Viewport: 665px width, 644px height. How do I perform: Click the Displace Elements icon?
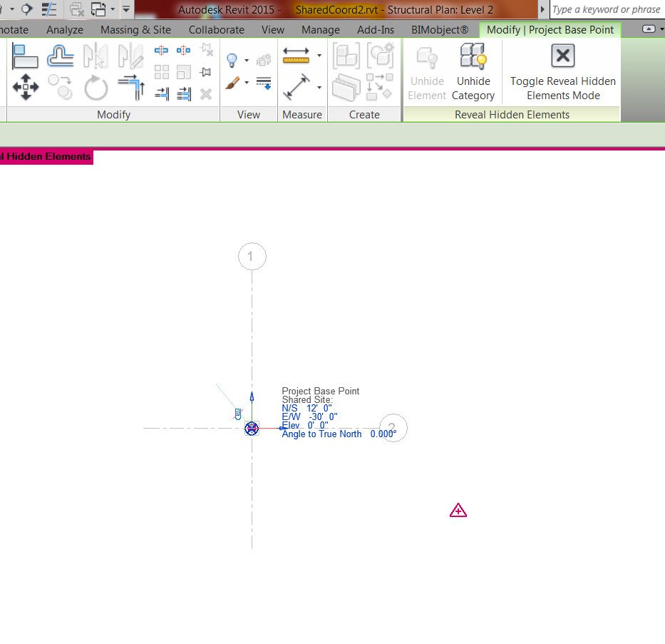(x=264, y=60)
